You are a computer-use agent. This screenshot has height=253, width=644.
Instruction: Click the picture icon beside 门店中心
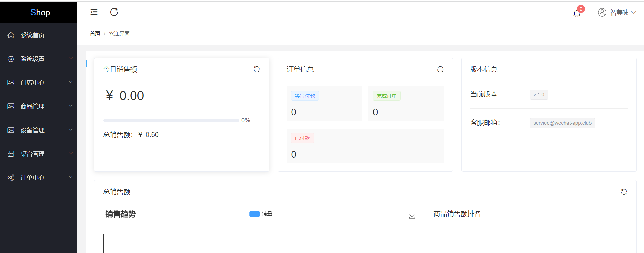click(11, 82)
